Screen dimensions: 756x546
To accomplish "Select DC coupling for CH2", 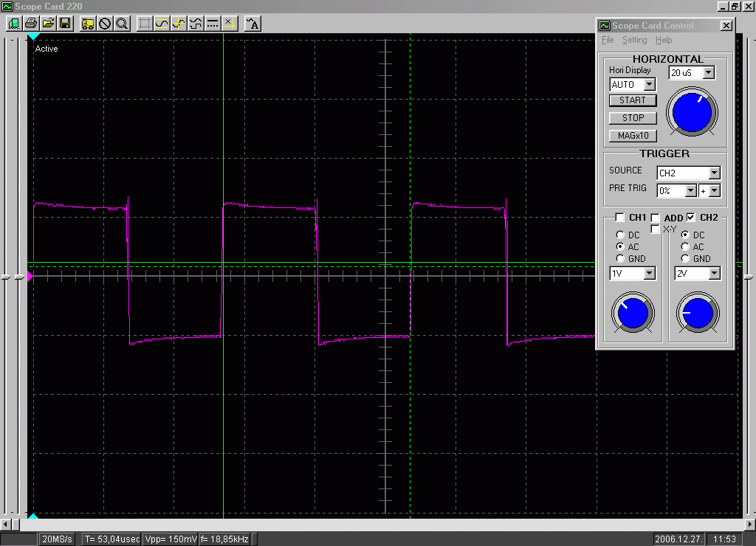I will click(685, 235).
